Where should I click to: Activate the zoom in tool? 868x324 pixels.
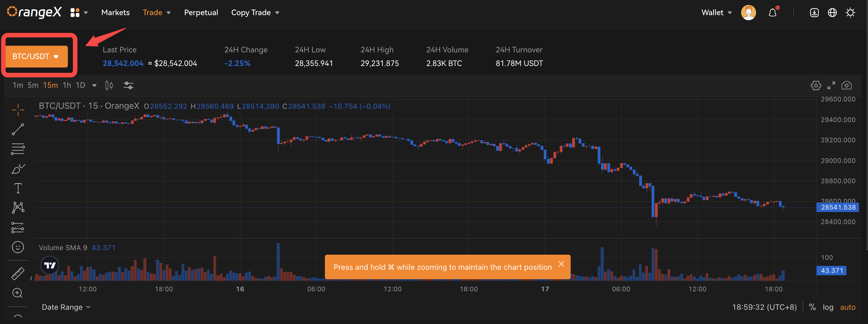point(18,293)
